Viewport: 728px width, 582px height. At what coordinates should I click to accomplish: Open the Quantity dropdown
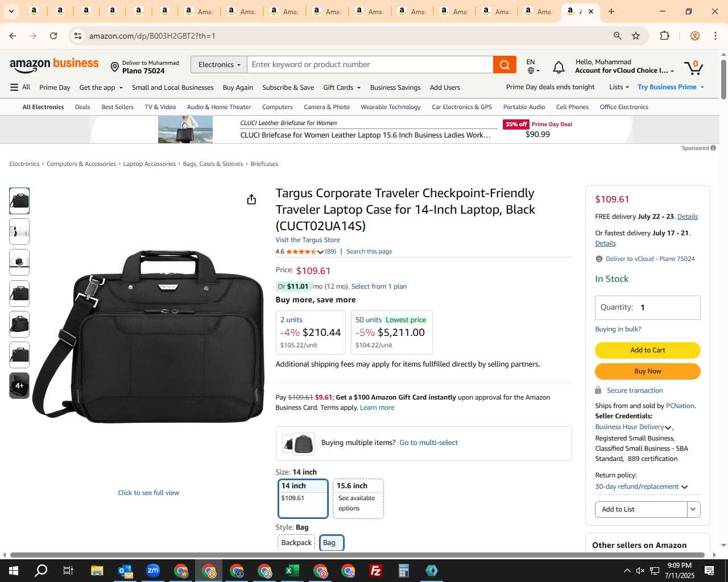click(647, 307)
